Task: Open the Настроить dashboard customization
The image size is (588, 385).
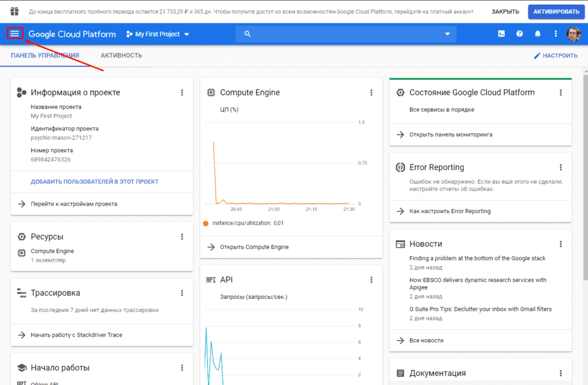Action: coord(555,56)
